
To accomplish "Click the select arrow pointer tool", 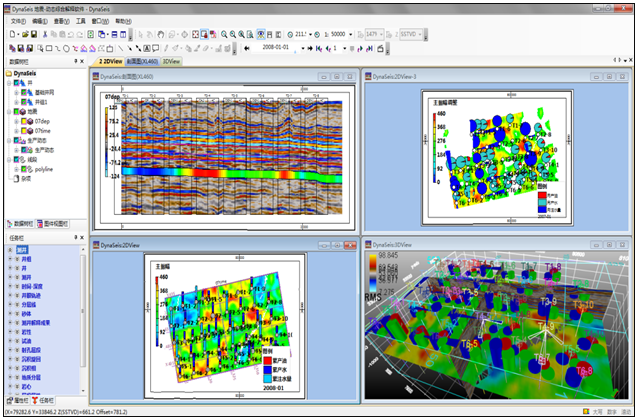I will 140,33.
